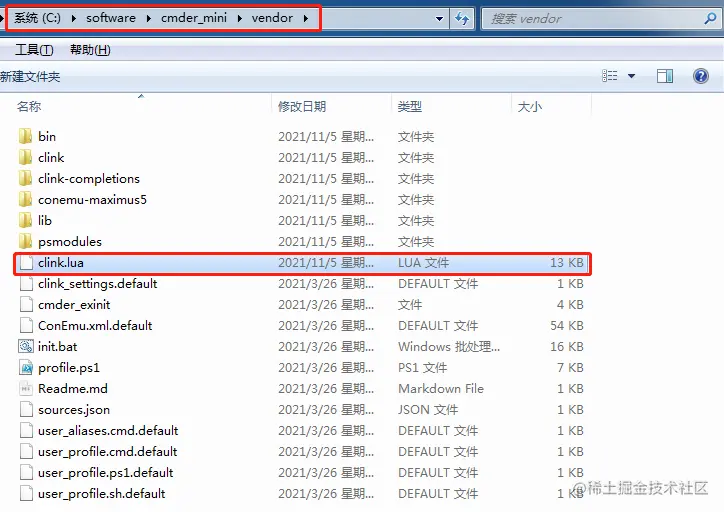The width and height of the screenshot is (724, 512).
Task: Click the 54 KB size of ConEmu.xml.default
Action: coord(567,326)
